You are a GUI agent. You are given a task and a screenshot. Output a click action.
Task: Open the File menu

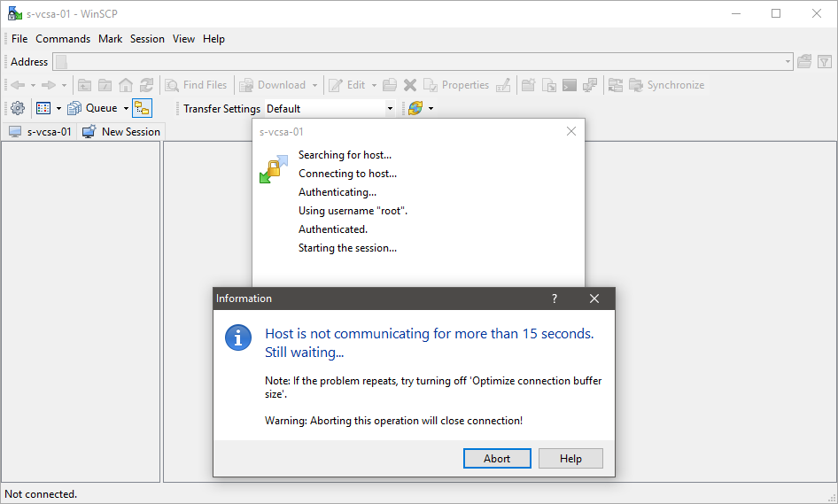tap(19, 39)
